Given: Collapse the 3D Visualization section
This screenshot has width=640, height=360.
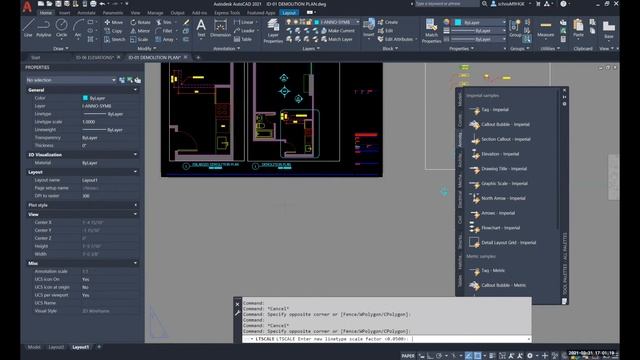Looking at the screenshot, I should [x=136, y=155].
